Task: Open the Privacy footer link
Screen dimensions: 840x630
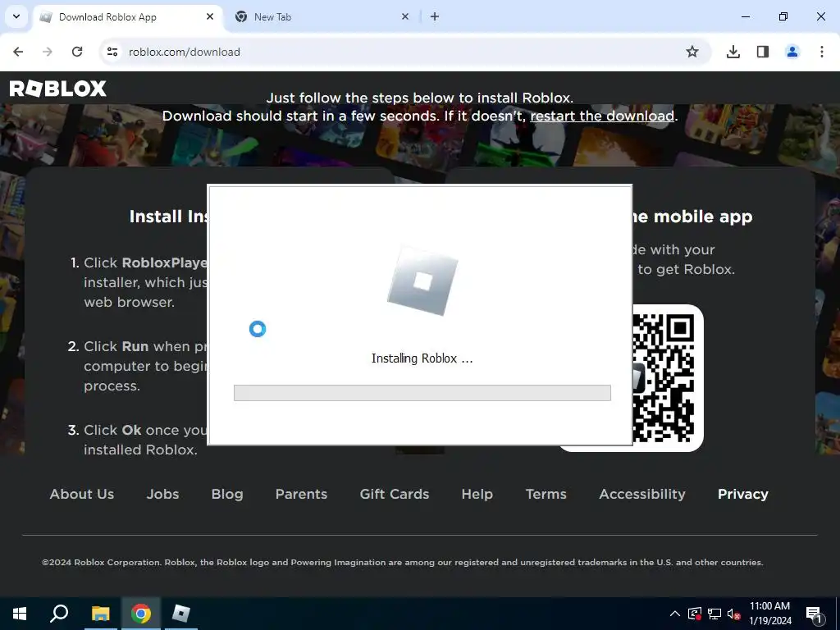Action: (x=743, y=494)
